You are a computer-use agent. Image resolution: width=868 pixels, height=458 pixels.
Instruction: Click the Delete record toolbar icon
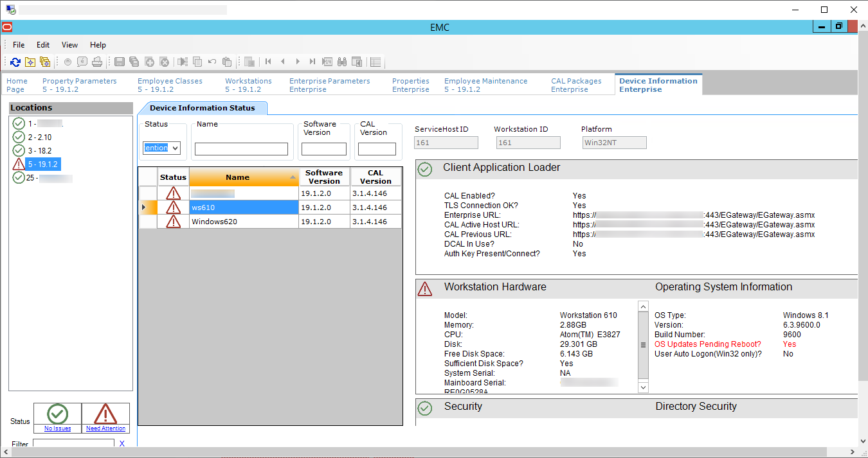pos(163,62)
